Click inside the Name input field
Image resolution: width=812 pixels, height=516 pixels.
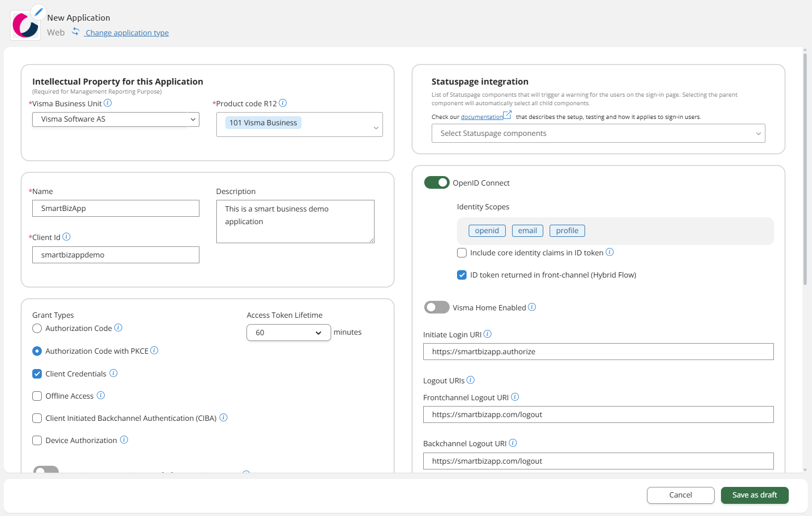pyautogui.click(x=115, y=208)
